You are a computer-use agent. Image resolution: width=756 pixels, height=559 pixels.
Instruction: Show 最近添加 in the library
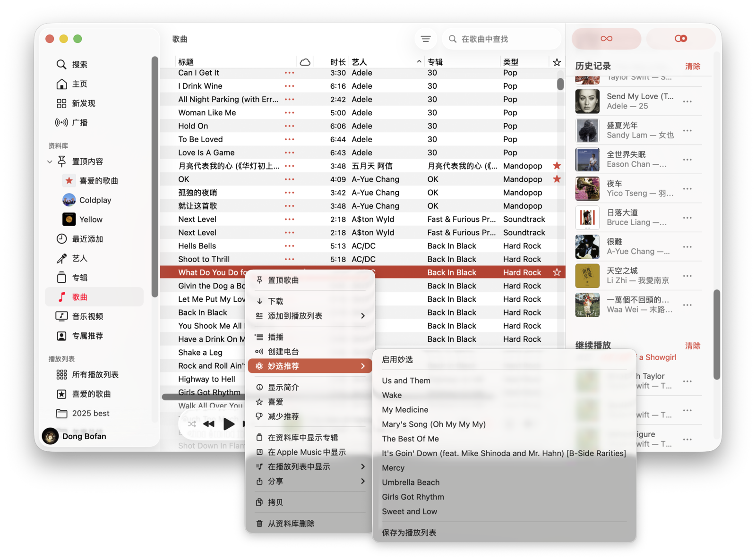click(94, 238)
